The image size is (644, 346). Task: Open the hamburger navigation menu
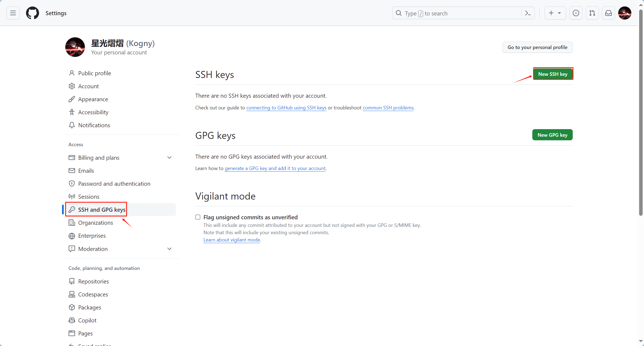click(x=13, y=13)
